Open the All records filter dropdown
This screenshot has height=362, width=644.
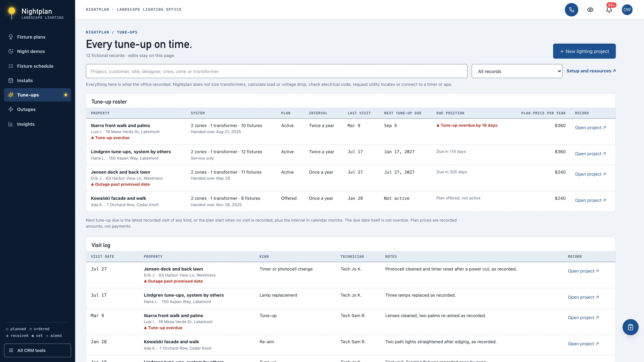point(517,71)
